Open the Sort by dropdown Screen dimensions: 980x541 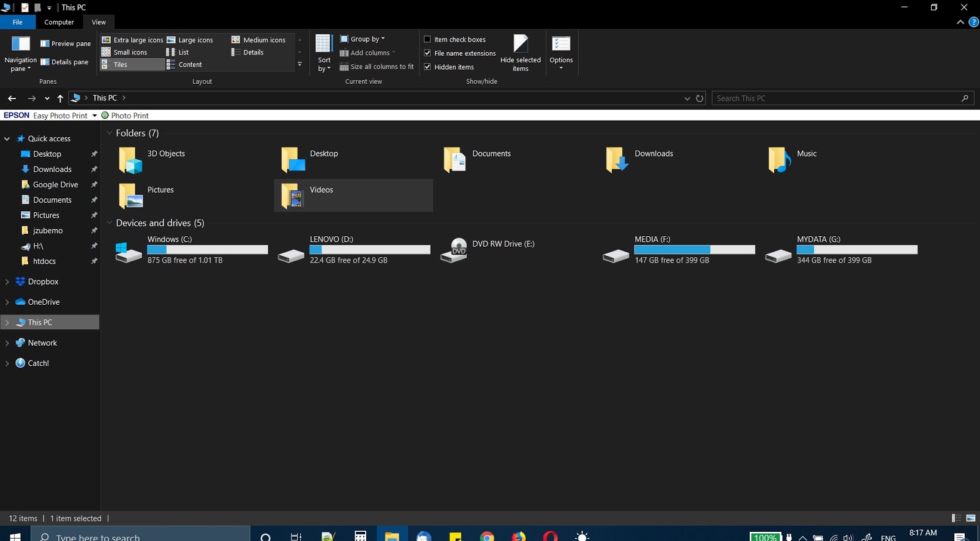click(324, 54)
